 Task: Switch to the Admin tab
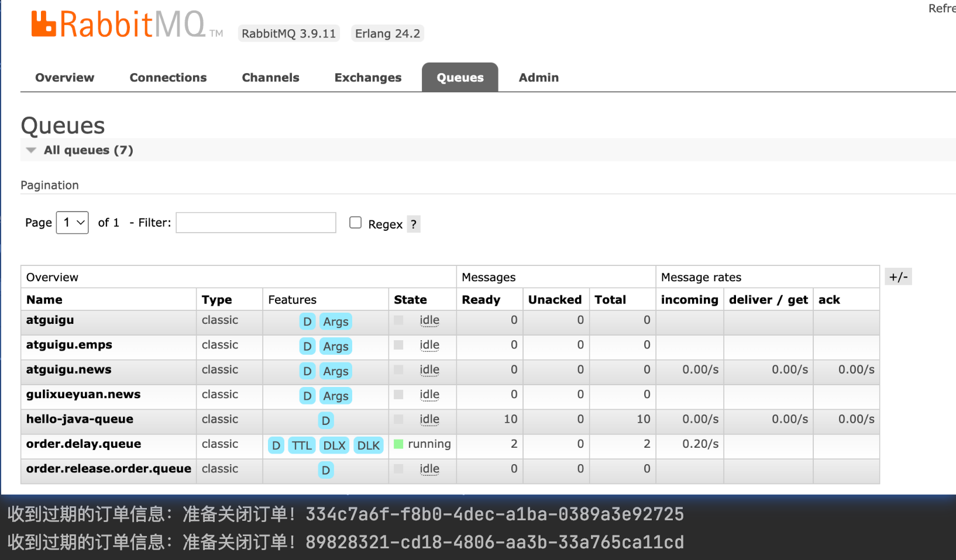(x=539, y=78)
